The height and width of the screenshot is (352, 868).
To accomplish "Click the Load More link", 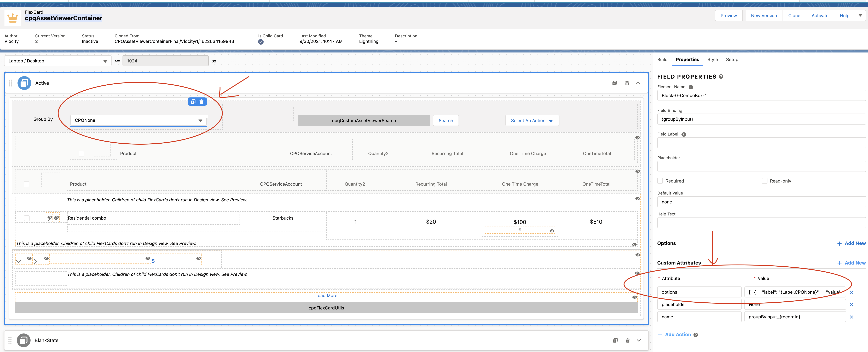I will click(x=326, y=296).
